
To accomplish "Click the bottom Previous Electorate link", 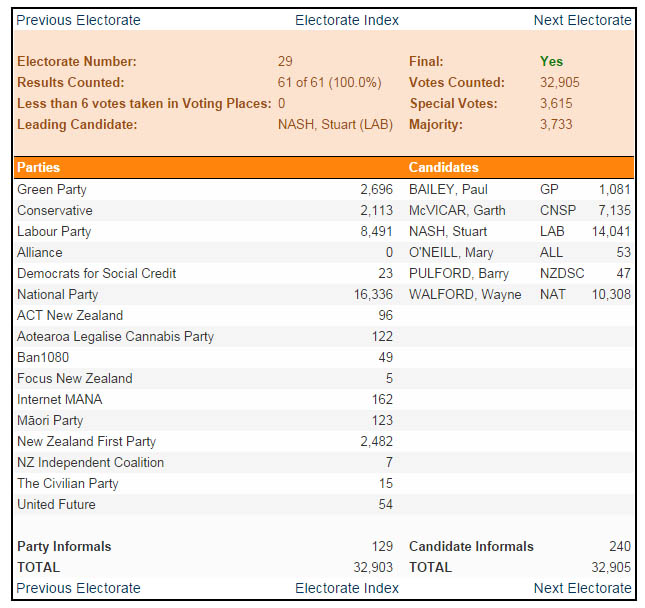I will coord(79,588).
